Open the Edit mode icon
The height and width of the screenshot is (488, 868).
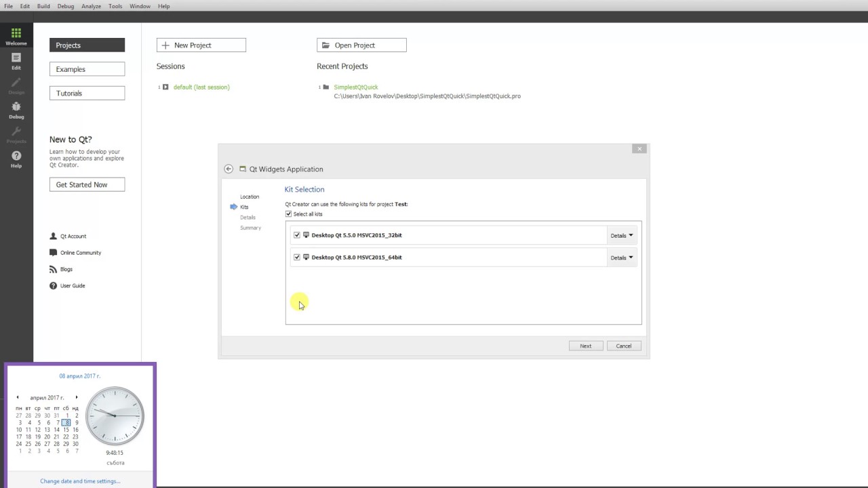click(x=16, y=61)
